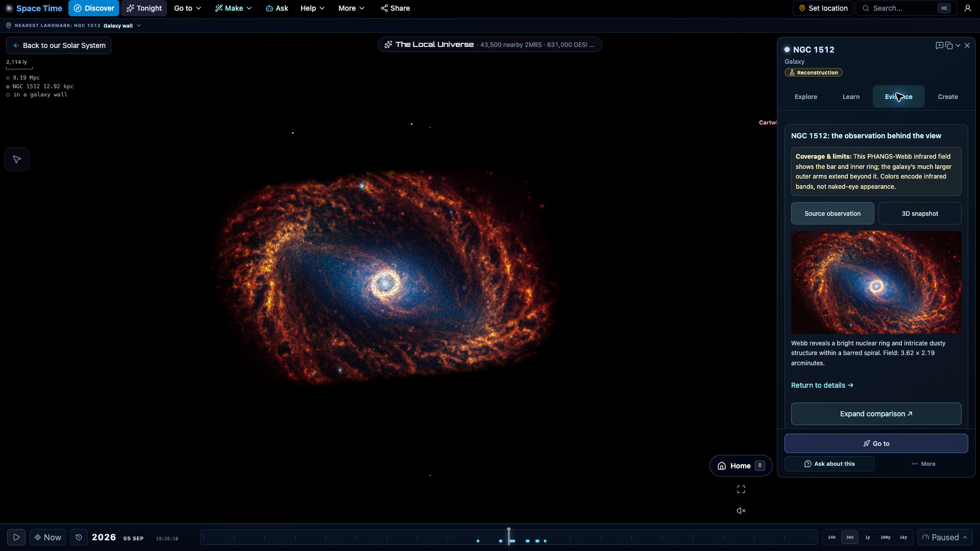The height and width of the screenshot is (551, 980).
Task: Open The Local Universe catalog pill
Action: tap(489, 45)
